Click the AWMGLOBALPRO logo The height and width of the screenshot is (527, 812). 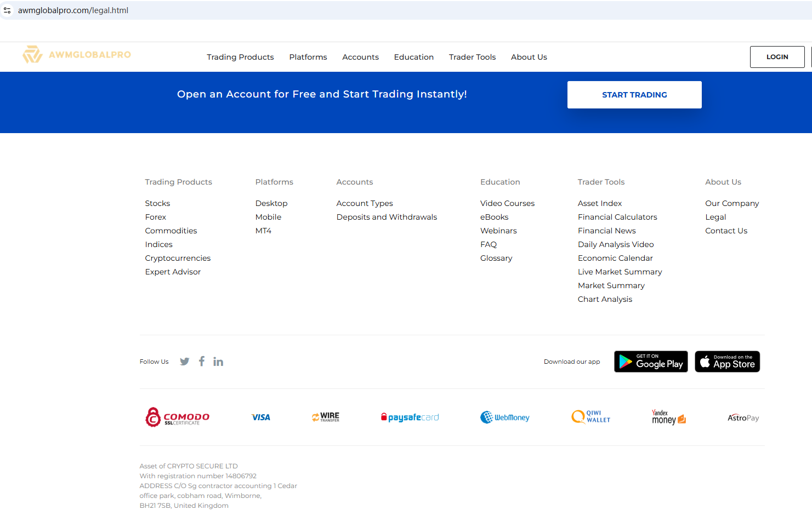[x=77, y=55]
